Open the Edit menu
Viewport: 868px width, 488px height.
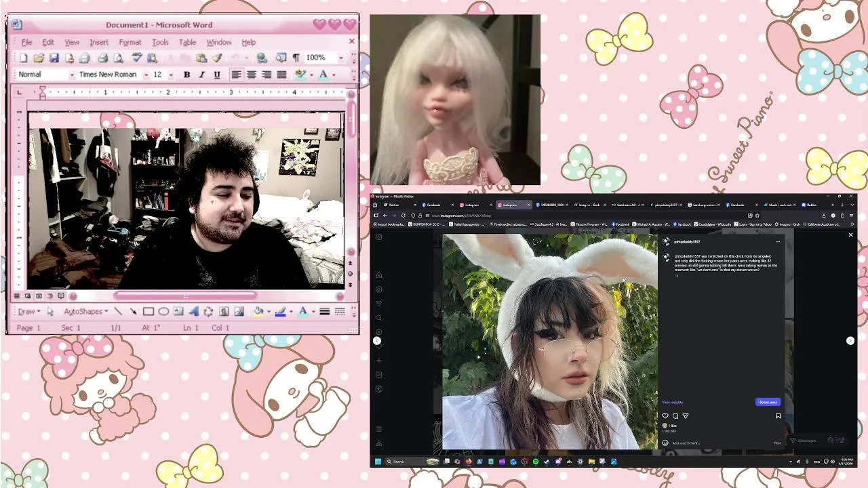pyautogui.click(x=48, y=42)
